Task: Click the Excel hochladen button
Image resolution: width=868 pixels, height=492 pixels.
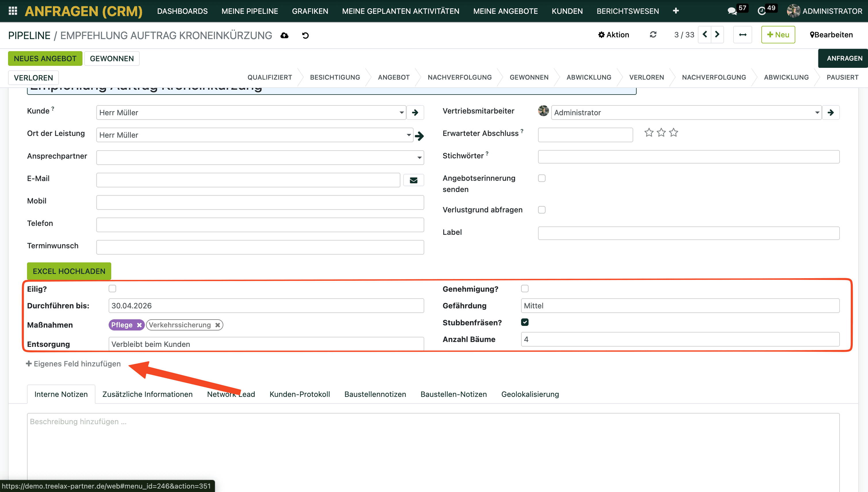Action: tap(69, 271)
